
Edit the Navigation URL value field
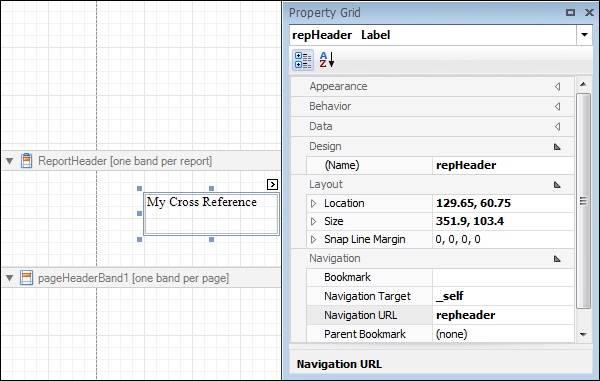point(503,315)
